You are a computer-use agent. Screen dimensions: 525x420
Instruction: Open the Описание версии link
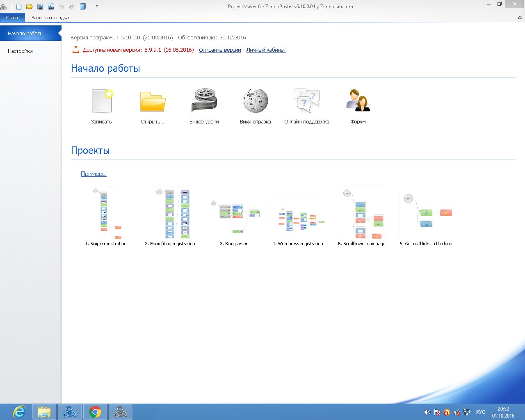220,50
